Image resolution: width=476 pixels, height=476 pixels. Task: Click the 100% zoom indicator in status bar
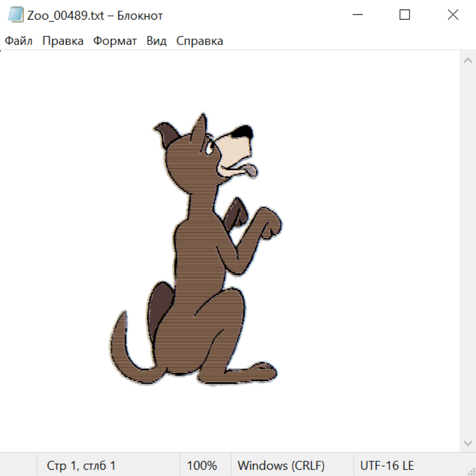[202, 465]
